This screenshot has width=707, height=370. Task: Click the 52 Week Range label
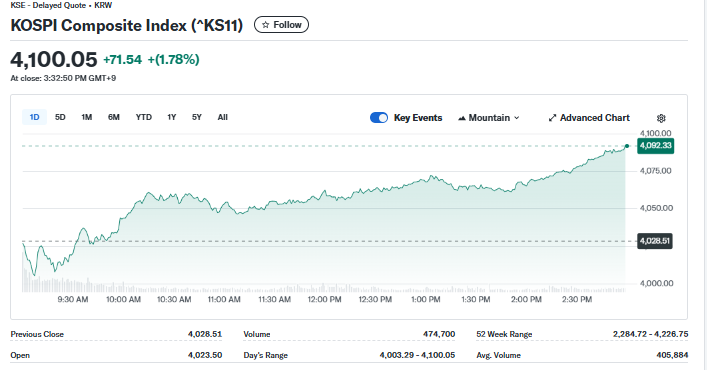point(504,334)
